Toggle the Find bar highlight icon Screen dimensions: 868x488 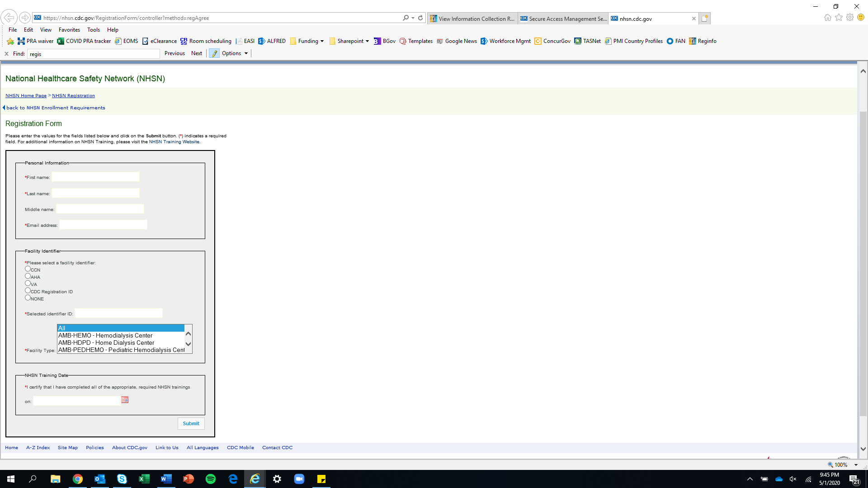coord(214,53)
